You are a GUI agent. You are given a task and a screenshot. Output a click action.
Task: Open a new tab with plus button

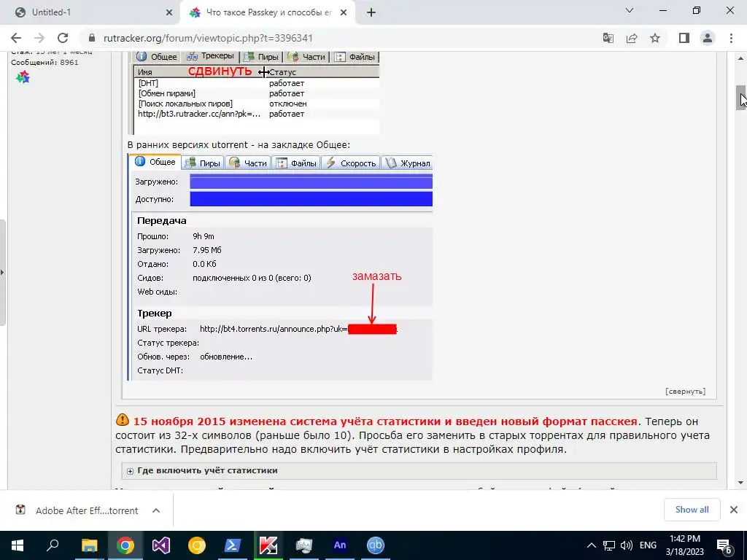pyautogui.click(x=371, y=13)
